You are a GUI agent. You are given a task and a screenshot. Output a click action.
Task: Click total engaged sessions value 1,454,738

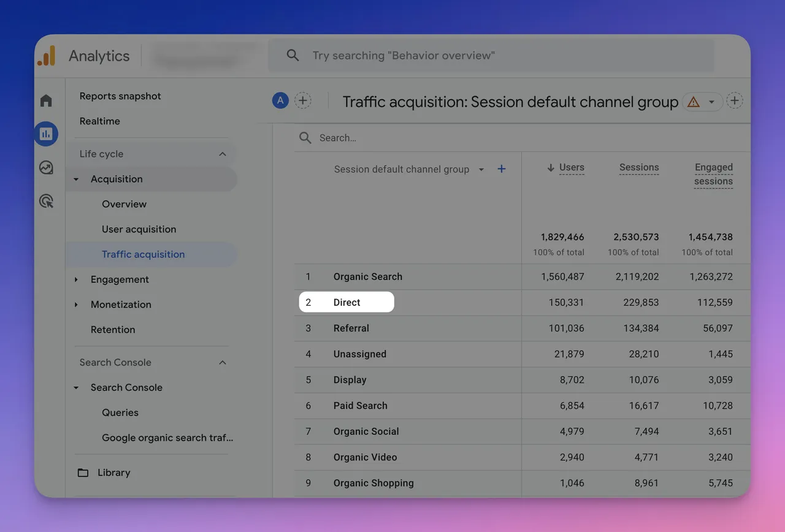(710, 237)
